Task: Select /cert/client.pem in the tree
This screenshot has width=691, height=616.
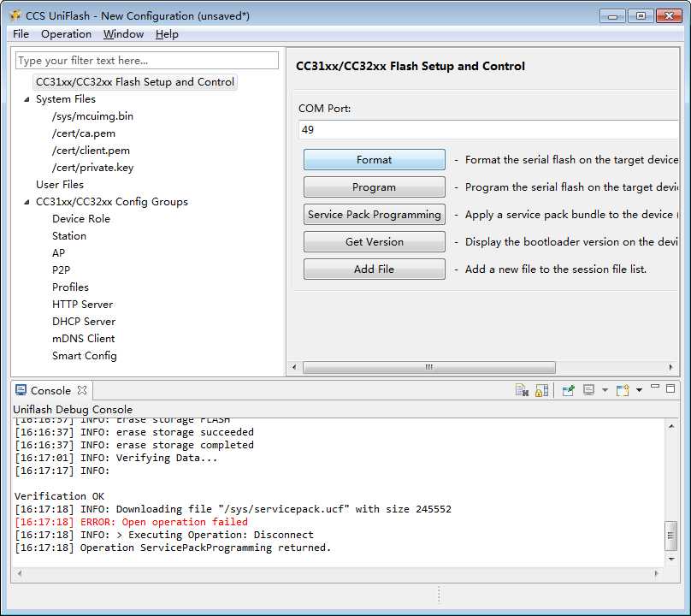Action: tap(91, 151)
